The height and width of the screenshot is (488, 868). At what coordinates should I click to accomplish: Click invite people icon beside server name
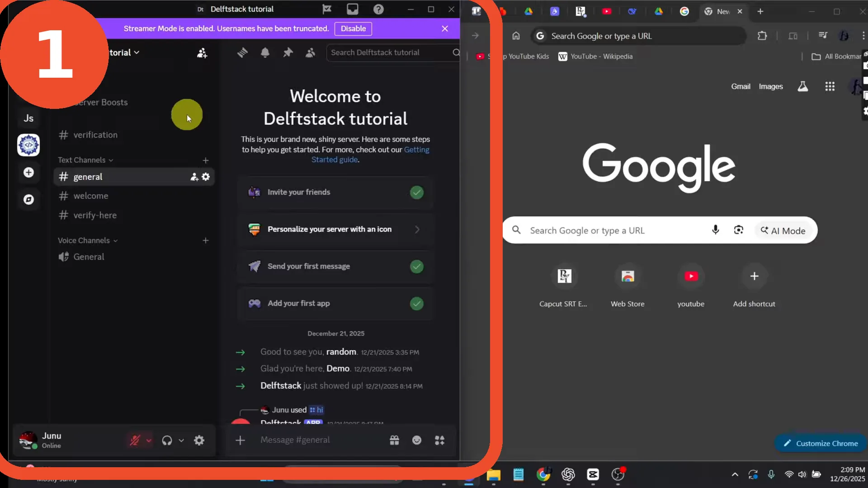point(202,53)
